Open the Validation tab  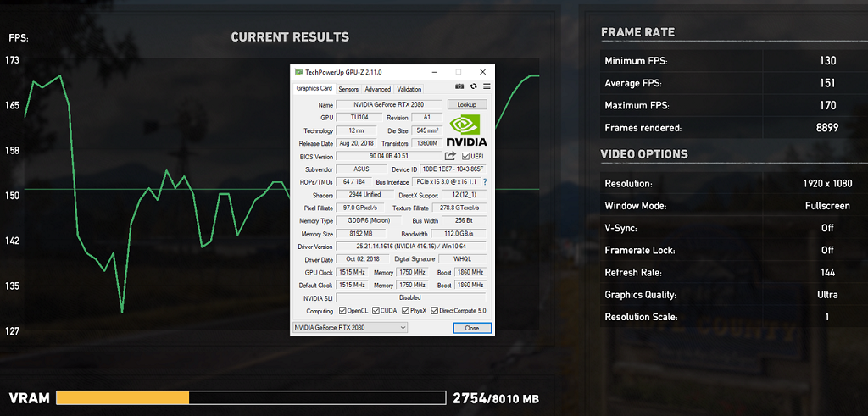409,89
